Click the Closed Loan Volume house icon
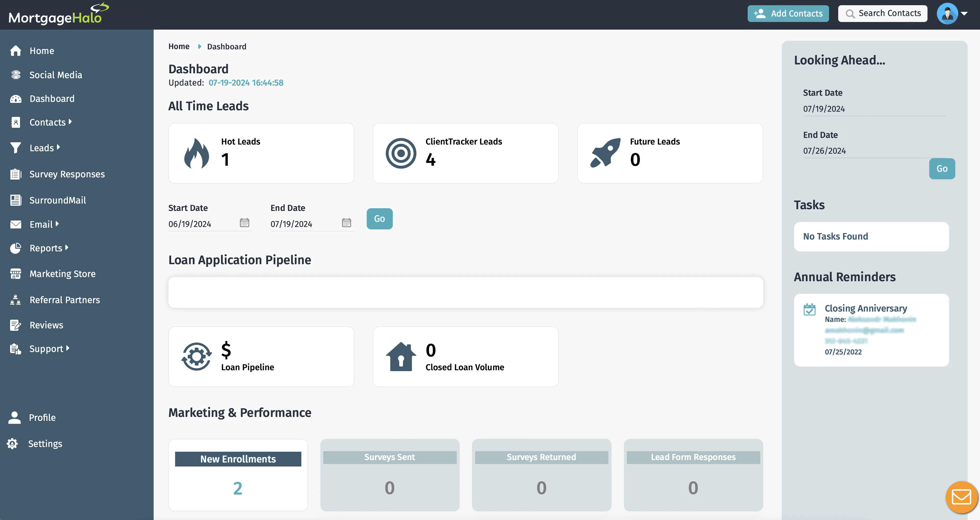The width and height of the screenshot is (980, 520). 401,356
